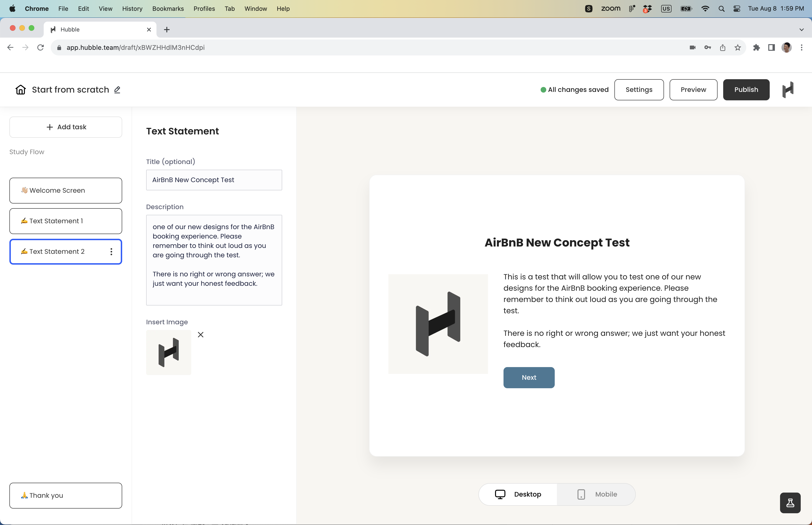The height and width of the screenshot is (525, 812).
Task: Click the Hubble logo at top right
Action: pyautogui.click(x=788, y=90)
